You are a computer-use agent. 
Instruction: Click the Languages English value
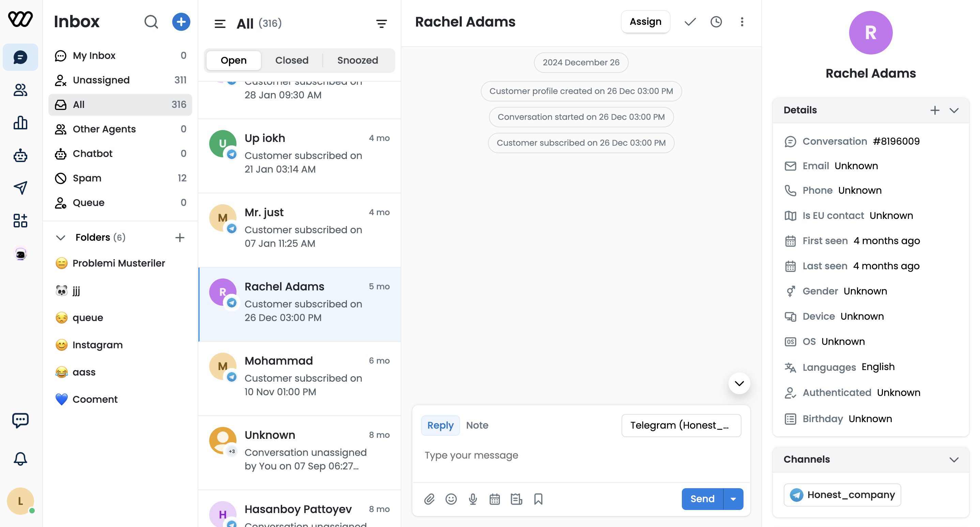[x=878, y=367]
